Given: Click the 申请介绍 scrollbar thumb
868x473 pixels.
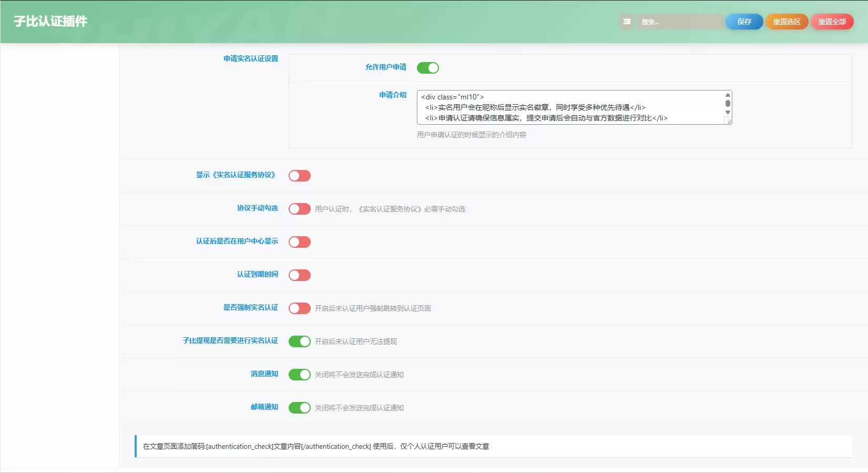Looking at the screenshot, I should 728,103.
